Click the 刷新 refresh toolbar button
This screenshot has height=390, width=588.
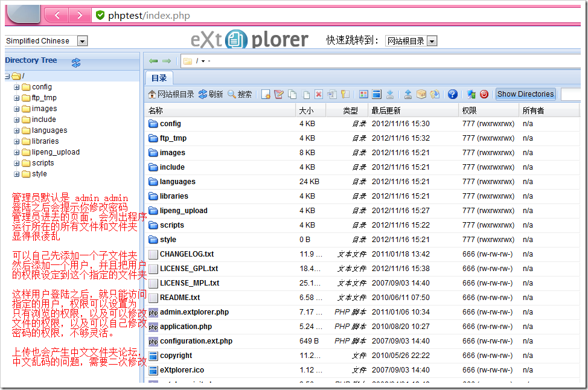211,94
